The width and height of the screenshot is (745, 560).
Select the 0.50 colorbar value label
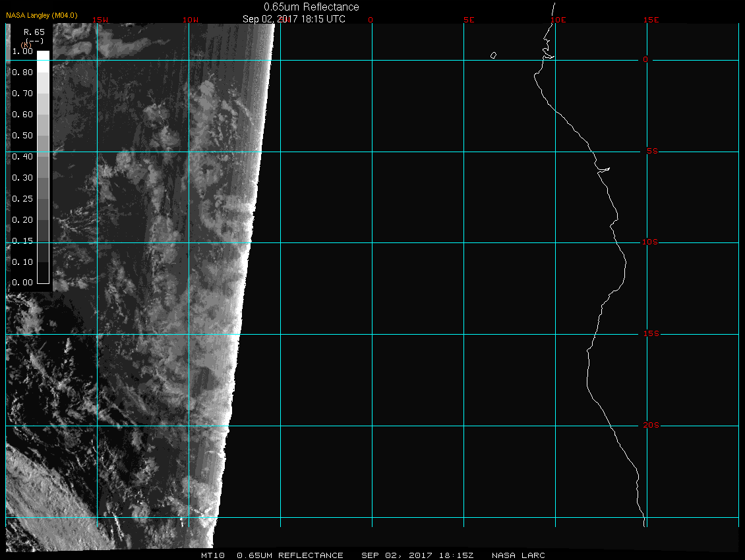pos(22,135)
